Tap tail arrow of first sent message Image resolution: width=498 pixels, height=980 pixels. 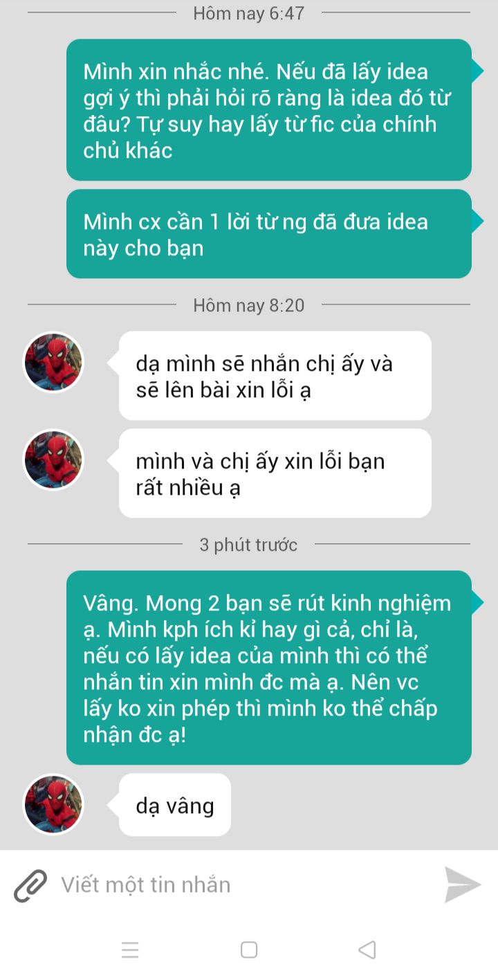(478, 70)
